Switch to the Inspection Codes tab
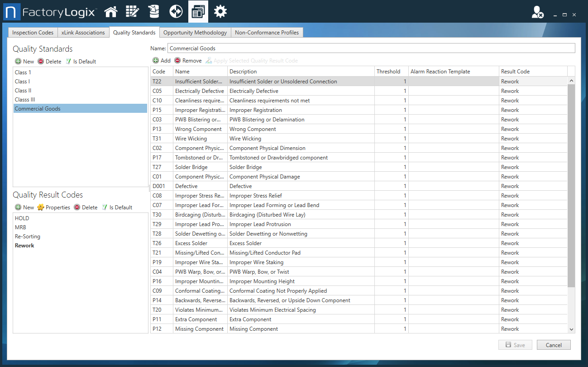 coord(33,33)
